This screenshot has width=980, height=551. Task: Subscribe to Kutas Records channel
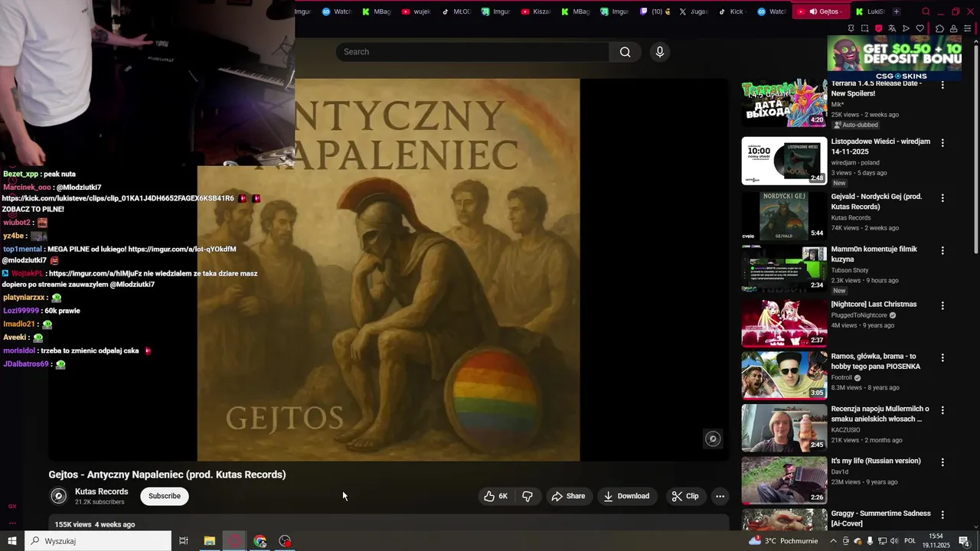click(165, 496)
